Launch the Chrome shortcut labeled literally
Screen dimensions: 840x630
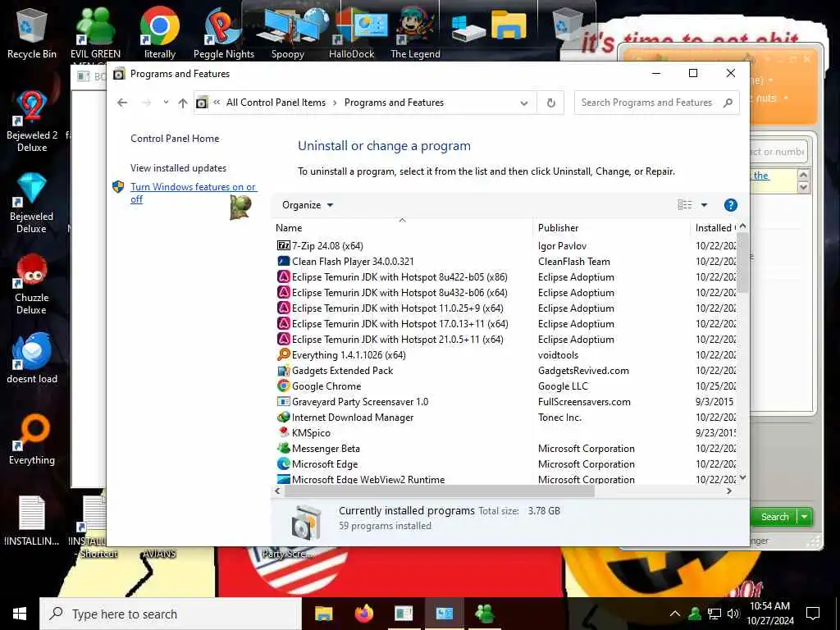160,32
